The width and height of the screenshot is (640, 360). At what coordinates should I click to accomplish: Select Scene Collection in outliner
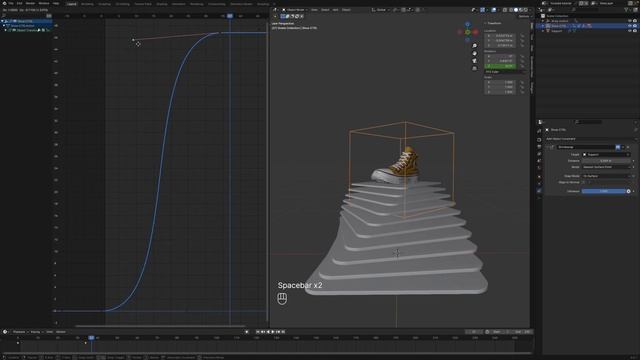pyautogui.click(x=558, y=16)
